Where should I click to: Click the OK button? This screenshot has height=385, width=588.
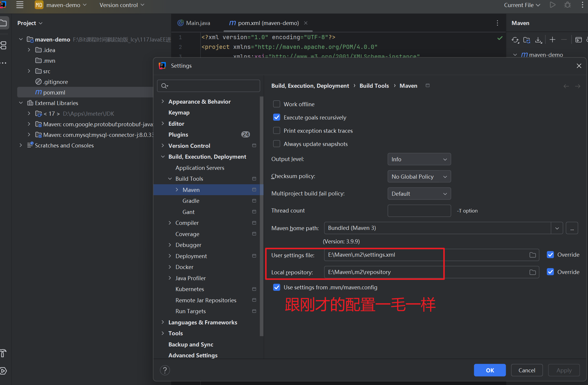click(x=490, y=370)
